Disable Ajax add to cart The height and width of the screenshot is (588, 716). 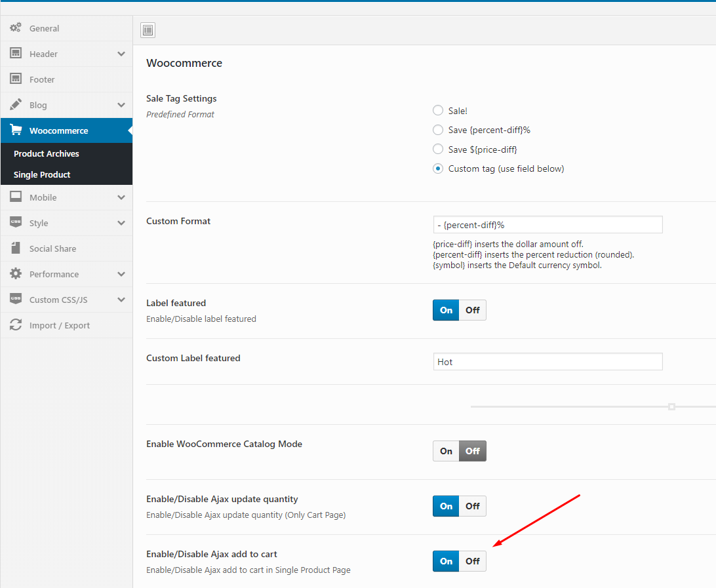pos(473,561)
